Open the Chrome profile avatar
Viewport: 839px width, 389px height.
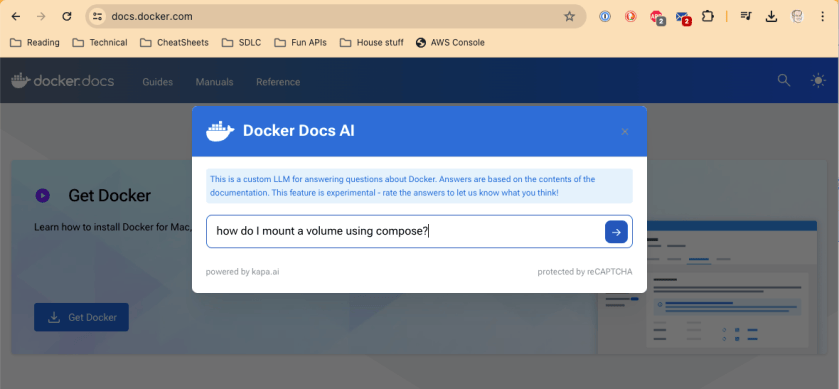click(x=797, y=17)
